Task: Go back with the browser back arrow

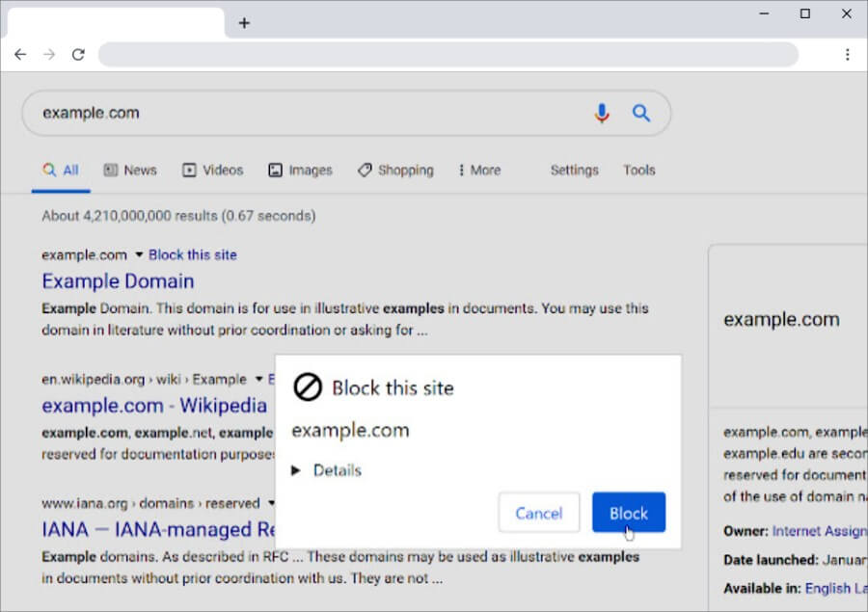Action: [x=20, y=54]
